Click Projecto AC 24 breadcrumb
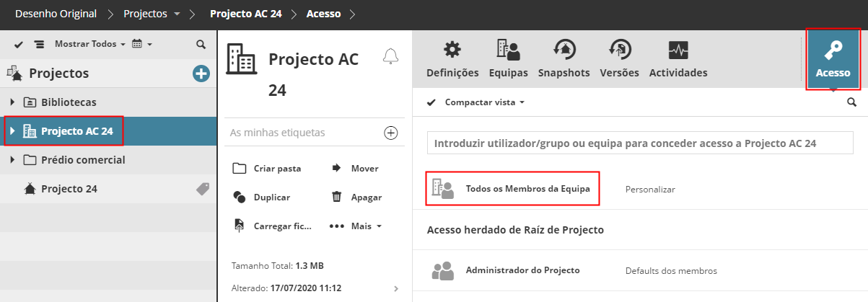The height and width of the screenshot is (302, 868). 245,14
